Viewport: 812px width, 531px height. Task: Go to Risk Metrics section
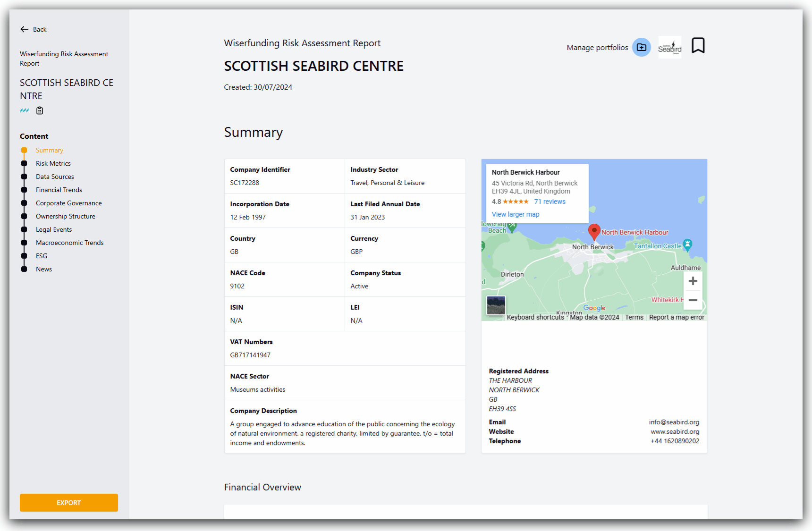[53, 163]
